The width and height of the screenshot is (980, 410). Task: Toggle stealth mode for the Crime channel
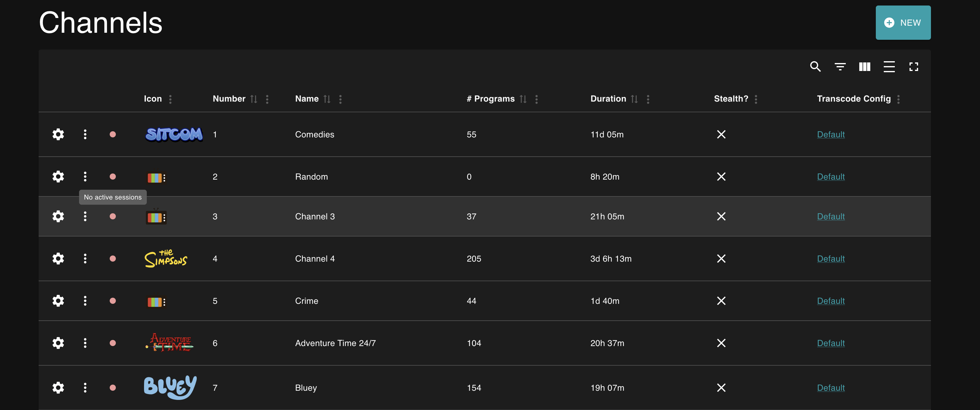tap(721, 300)
